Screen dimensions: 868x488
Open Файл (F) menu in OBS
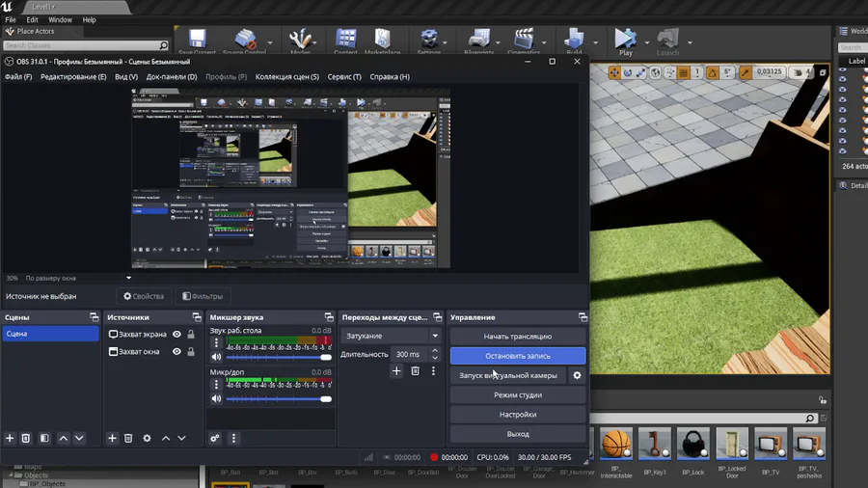[x=18, y=77]
